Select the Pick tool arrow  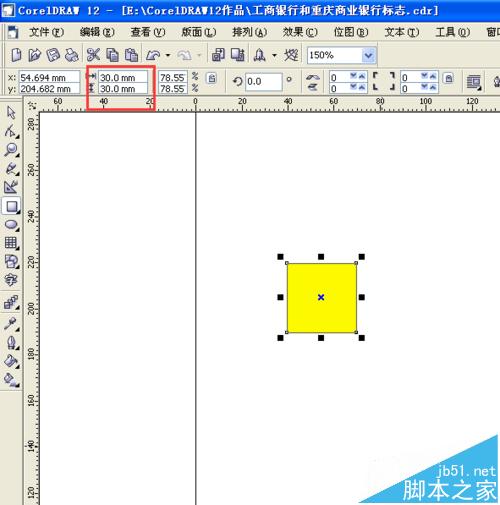click(11, 113)
